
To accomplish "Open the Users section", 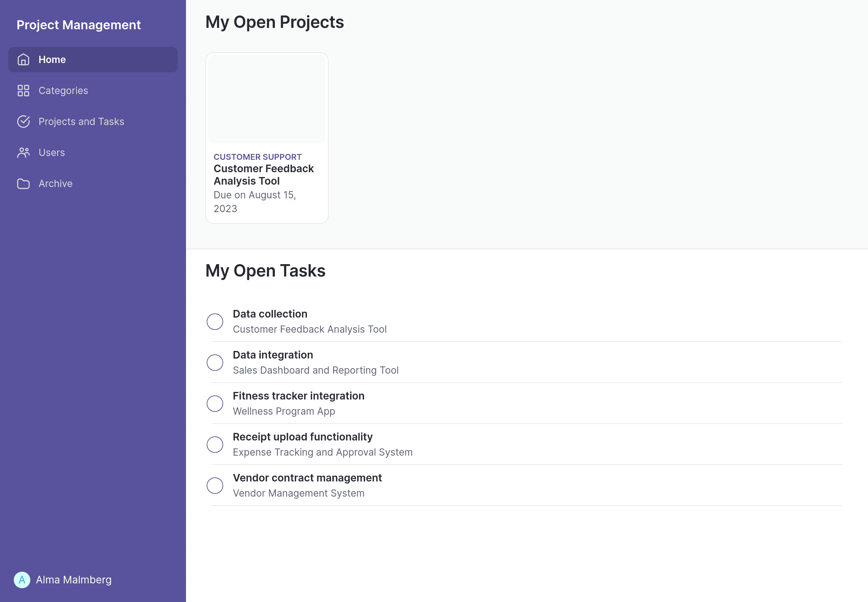I will pyautogui.click(x=51, y=152).
